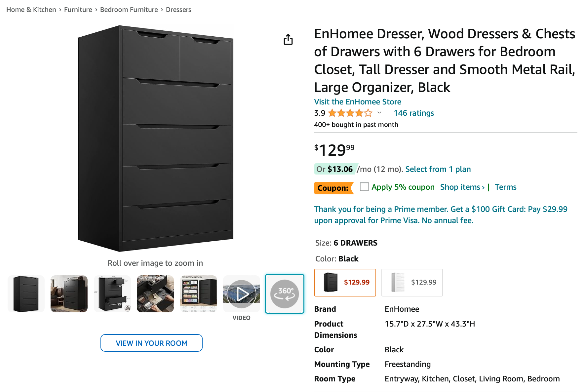Select the storage space comparison thumbnail
Image resolution: width=585 pixels, height=392 pixels.
(x=199, y=294)
